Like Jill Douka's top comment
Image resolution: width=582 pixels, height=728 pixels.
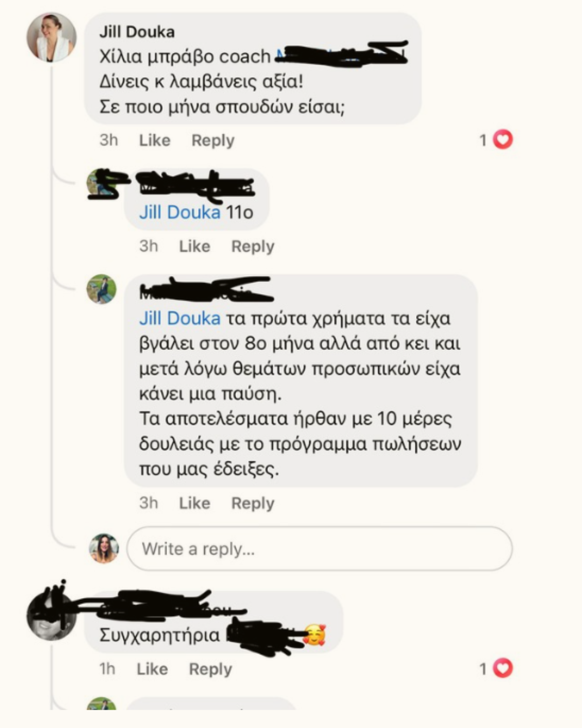[x=155, y=140]
